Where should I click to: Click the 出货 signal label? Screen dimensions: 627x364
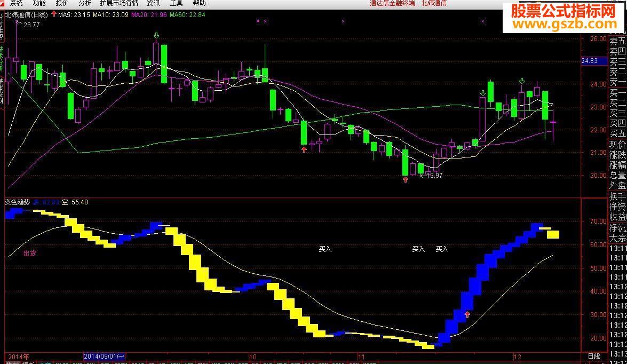tap(29, 253)
